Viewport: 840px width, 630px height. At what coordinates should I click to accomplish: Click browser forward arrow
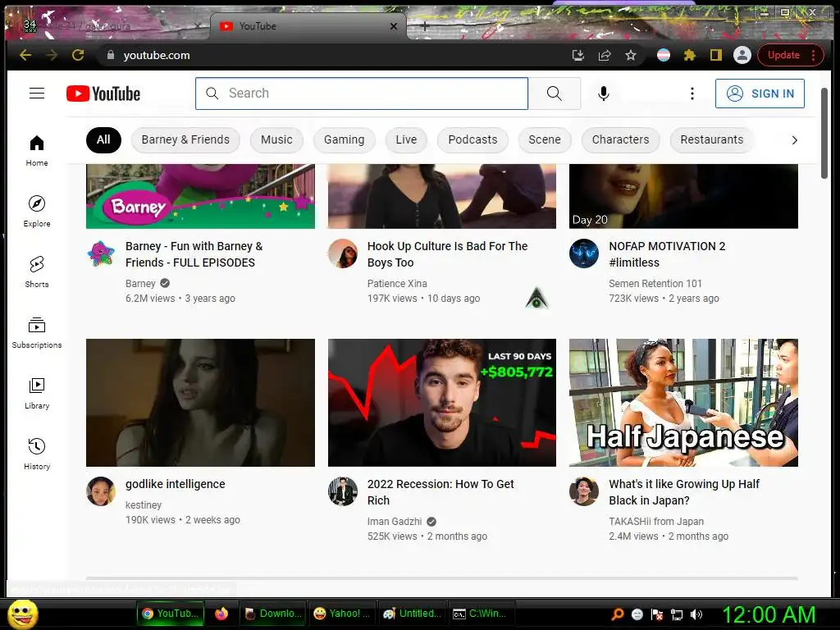[x=52, y=55]
